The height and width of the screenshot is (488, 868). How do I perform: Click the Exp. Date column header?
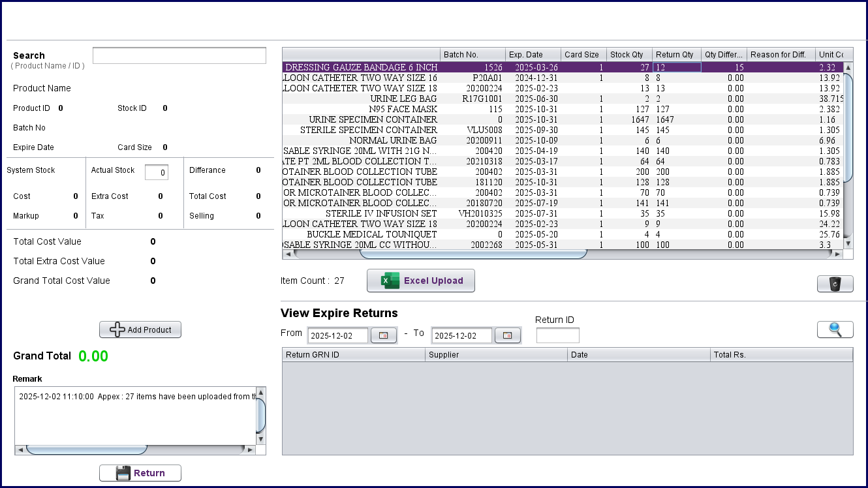533,55
